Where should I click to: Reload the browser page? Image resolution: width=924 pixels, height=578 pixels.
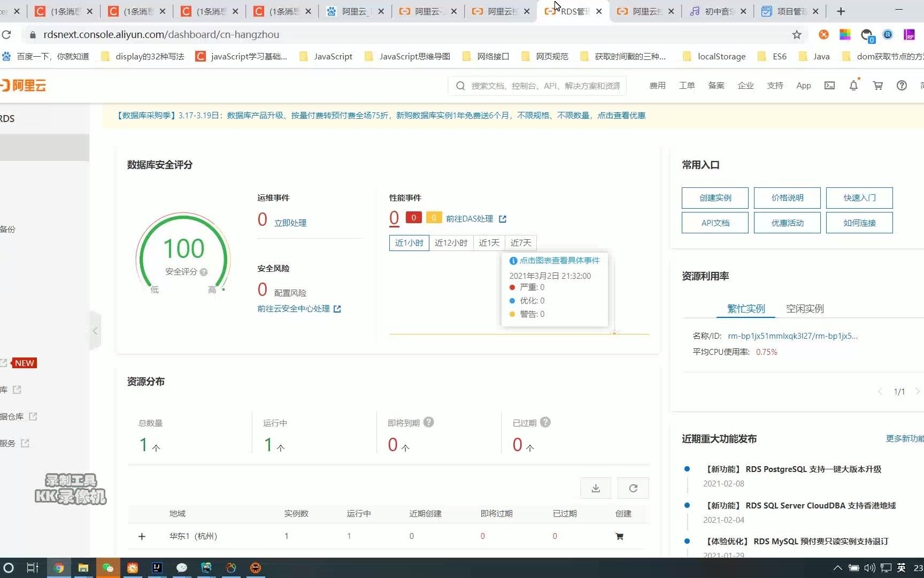6,35
